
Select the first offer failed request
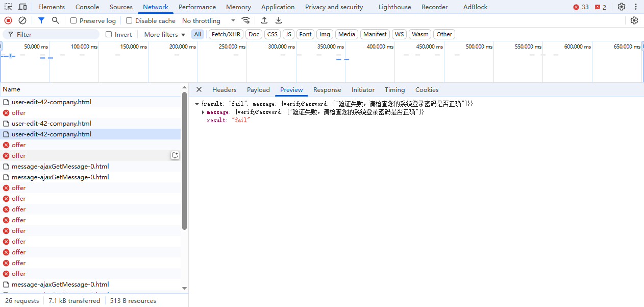pos(90,112)
